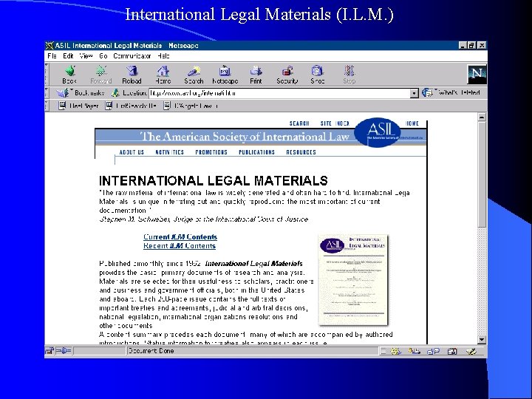Click the Document: Done status text
Image resolution: width=532 pixels, height=399 pixels.
tap(151, 351)
